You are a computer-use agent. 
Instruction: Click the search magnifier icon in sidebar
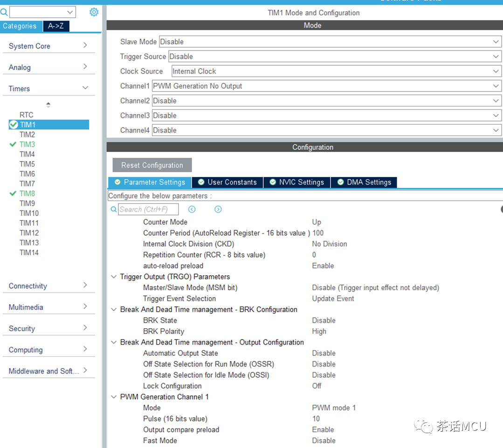coord(4,12)
